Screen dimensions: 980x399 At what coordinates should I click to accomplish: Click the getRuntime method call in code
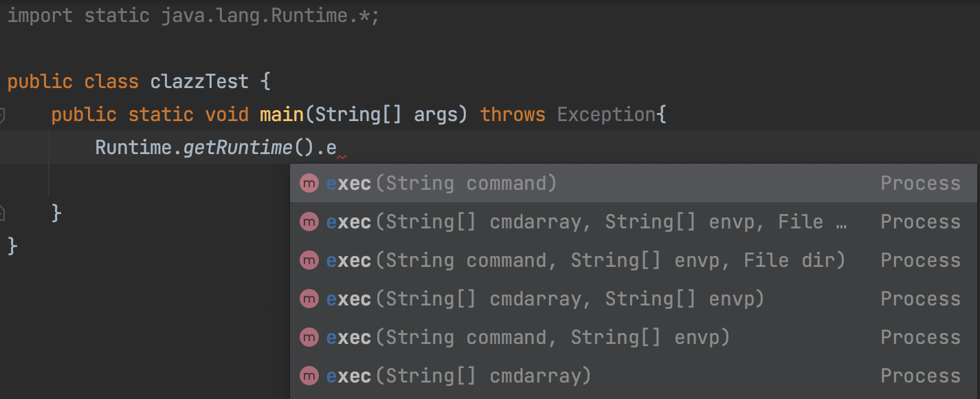(238, 148)
